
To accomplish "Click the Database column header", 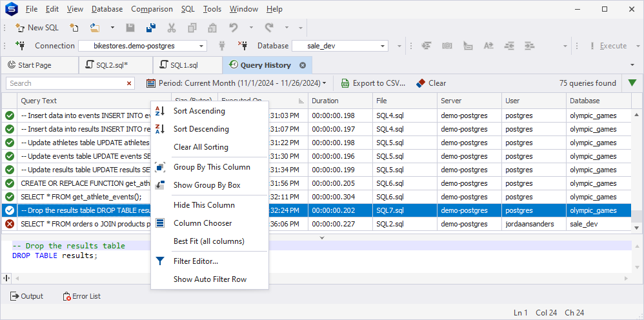I will [598, 101].
